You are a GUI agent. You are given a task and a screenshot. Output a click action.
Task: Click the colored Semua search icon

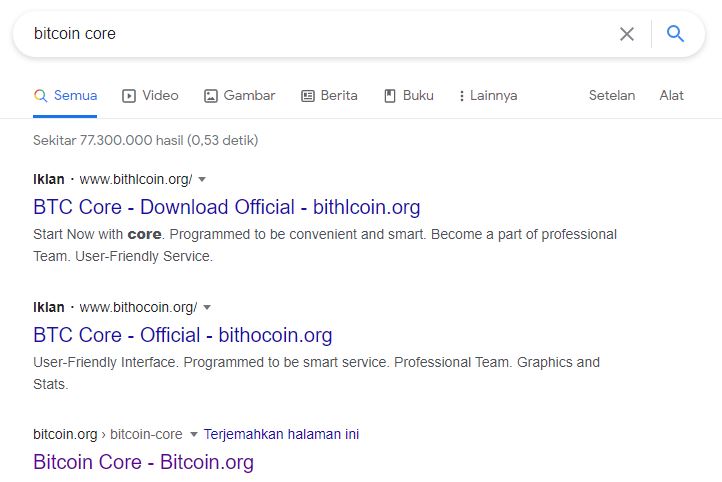tap(41, 96)
